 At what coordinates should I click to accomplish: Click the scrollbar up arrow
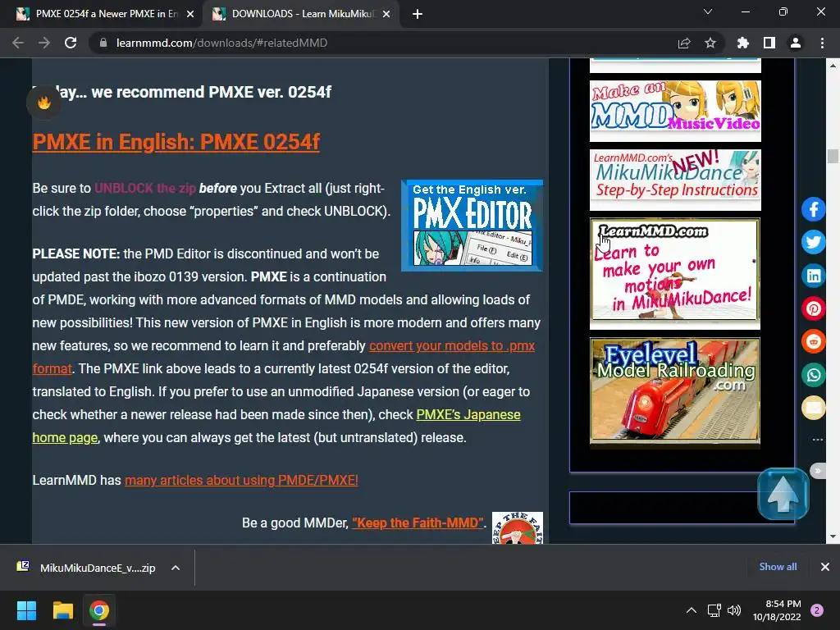click(x=833, y=66)
